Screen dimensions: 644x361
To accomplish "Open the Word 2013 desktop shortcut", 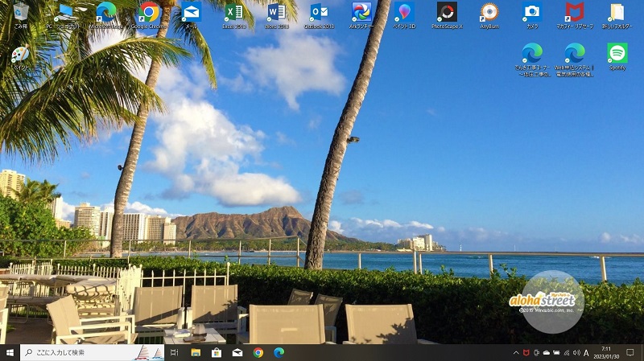I will tap(276, 12).
